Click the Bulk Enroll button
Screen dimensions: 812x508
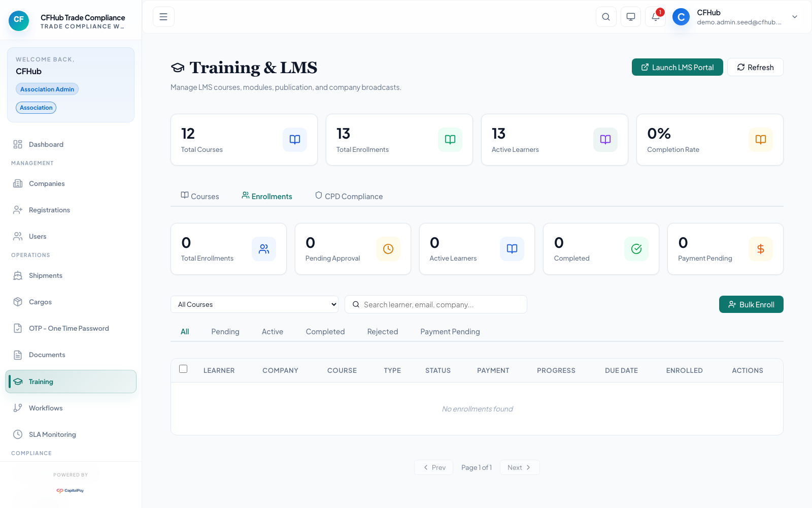(751, 304)
